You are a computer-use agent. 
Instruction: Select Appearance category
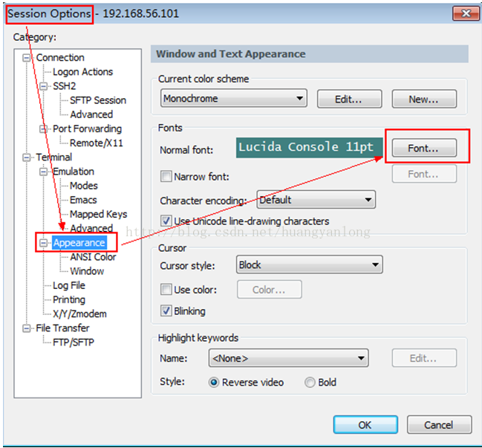pos(79,243)
